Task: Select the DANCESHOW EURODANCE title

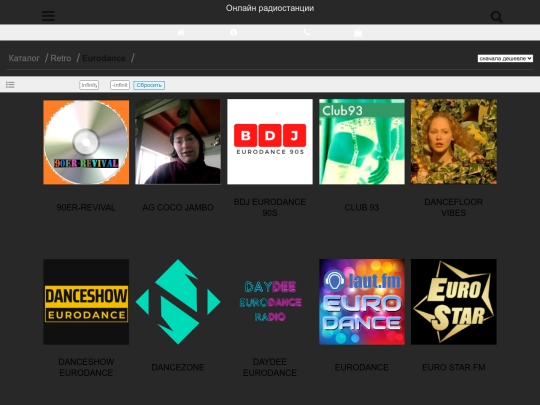Action: (86, 367)
